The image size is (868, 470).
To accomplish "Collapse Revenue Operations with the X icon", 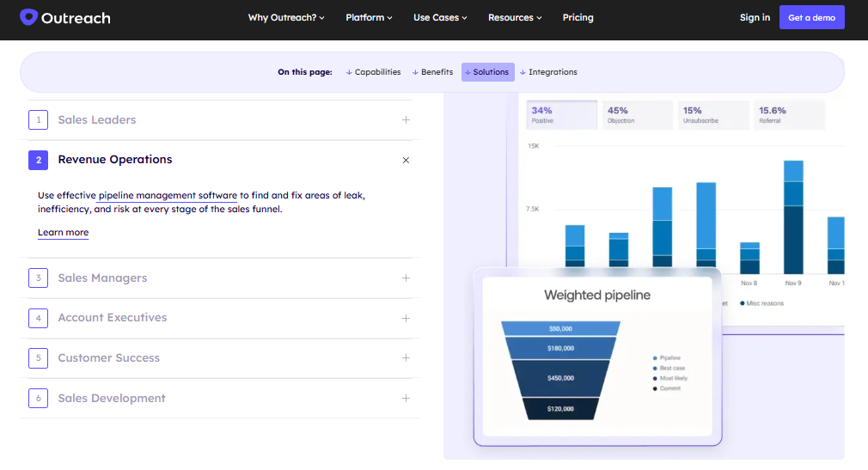I will (406, 160).
